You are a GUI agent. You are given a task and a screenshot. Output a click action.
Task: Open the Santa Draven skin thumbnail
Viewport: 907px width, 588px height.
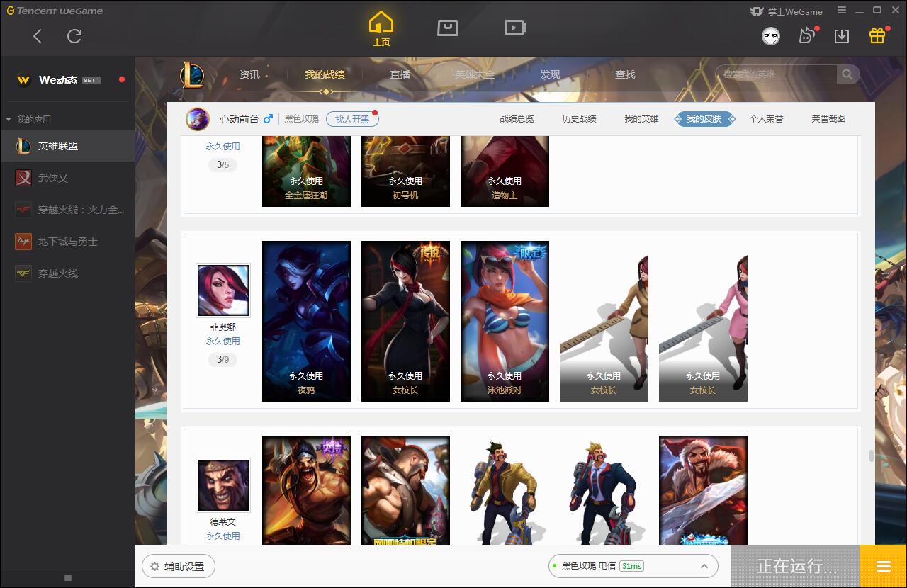tap(703, 490)
